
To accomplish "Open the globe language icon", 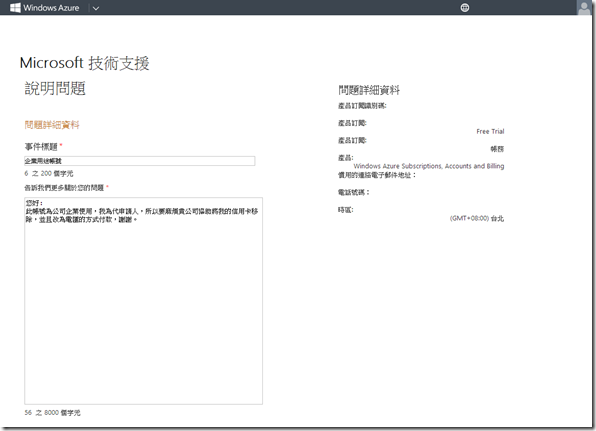I will 464,8.
